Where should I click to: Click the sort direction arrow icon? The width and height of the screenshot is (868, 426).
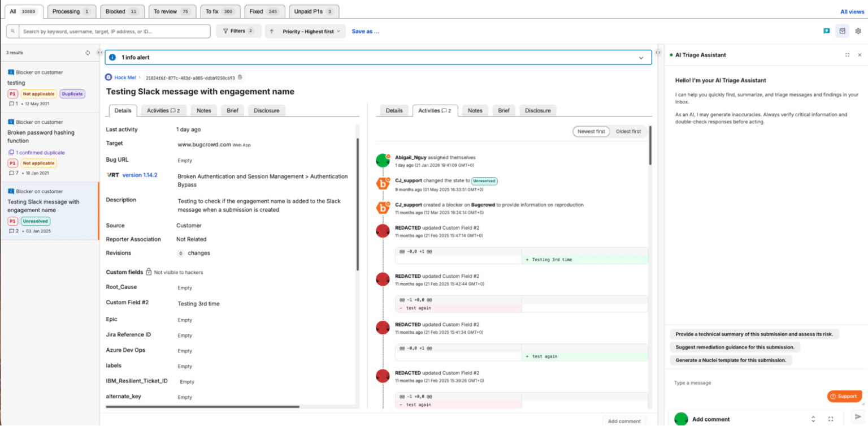[x=272, y=31]
